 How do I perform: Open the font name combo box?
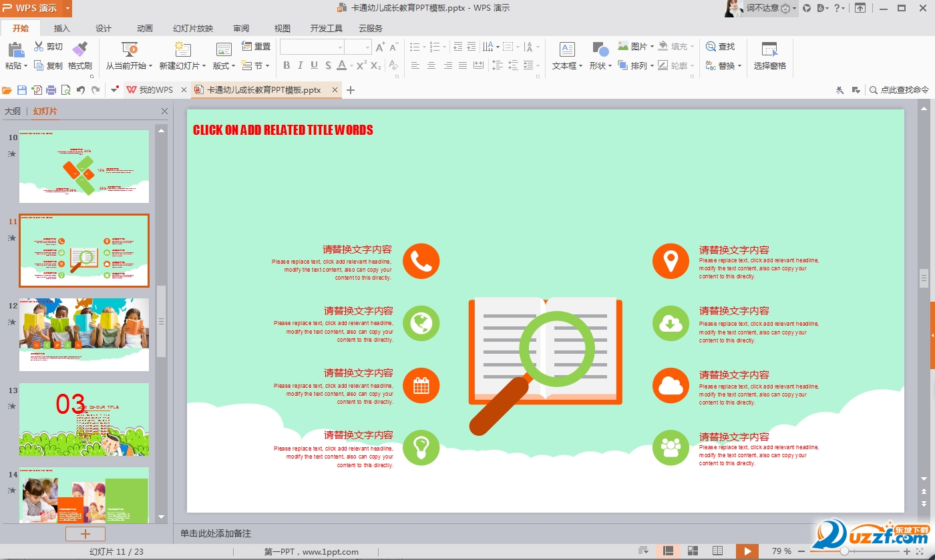pos(312,47)
